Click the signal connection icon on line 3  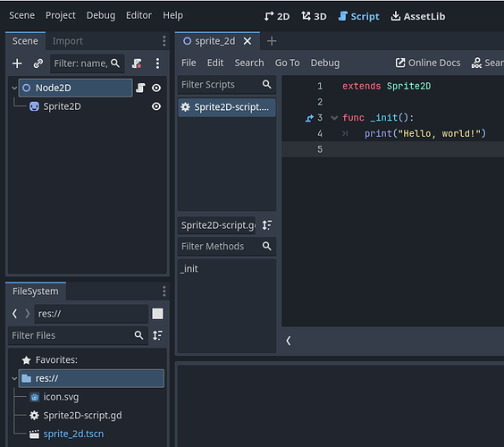[x=309, y=118]
